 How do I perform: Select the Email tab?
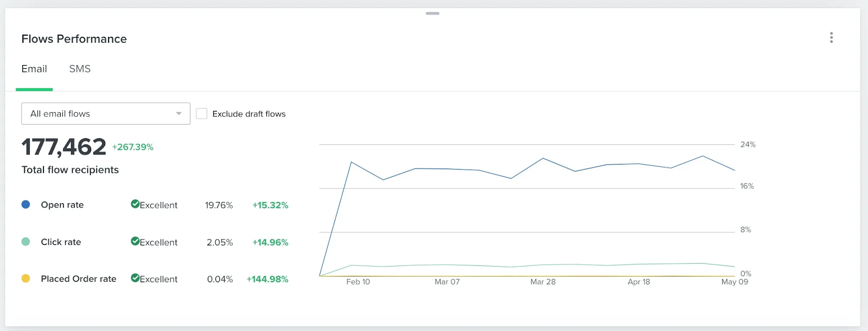point(34,69)
